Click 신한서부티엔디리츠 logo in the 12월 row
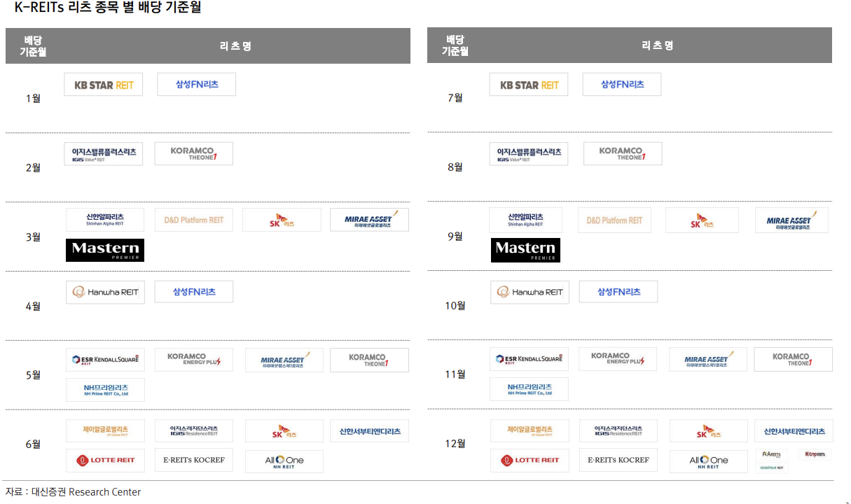Image resolution: width=851 pixels, height=504 pixels. 794,431
